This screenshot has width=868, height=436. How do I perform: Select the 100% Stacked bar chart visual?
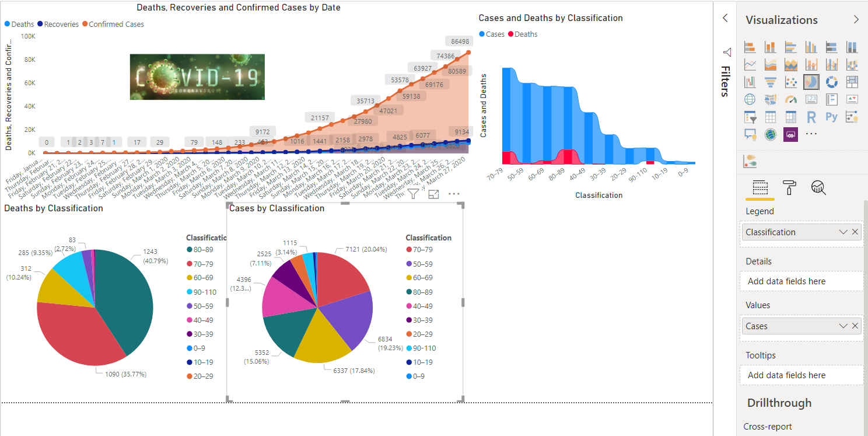tap(832, 47)
